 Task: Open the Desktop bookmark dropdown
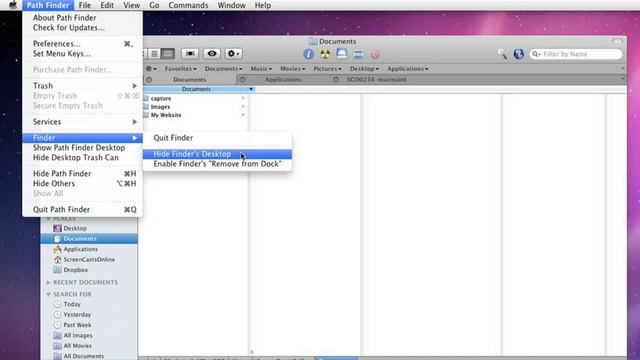(364, 69)
